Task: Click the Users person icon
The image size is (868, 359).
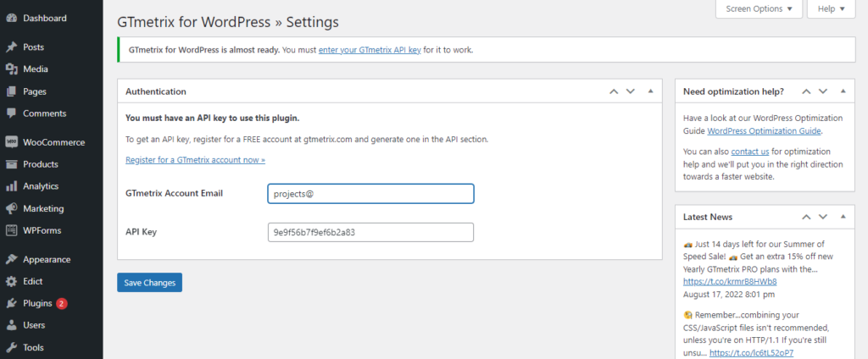Action: [11, 325]
